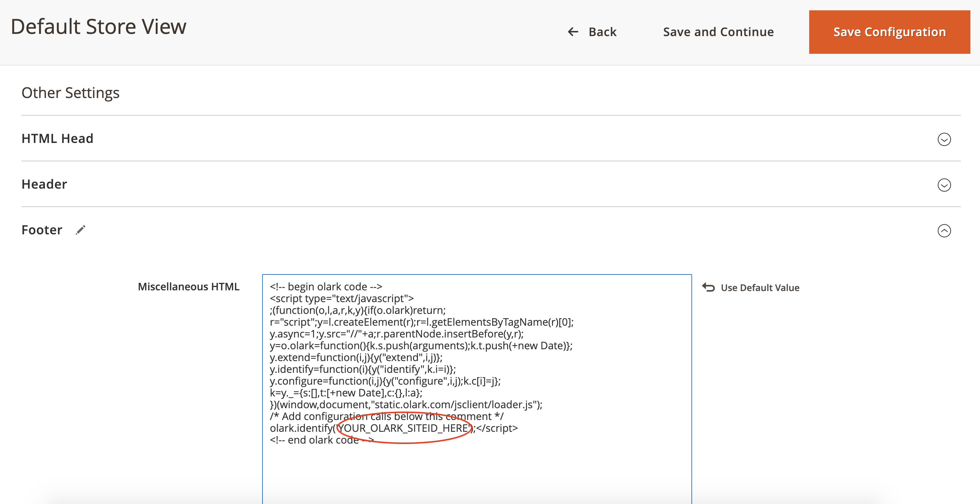Click the undo arrow icon for Use Default Value
Image resolution: width=980 pixels, height=504 pixels.
click(708, 287)
